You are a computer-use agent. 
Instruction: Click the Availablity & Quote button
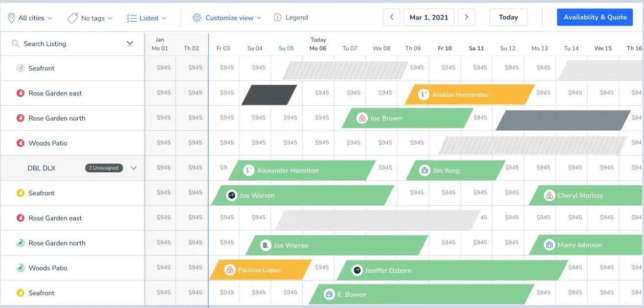click(595, 17)
